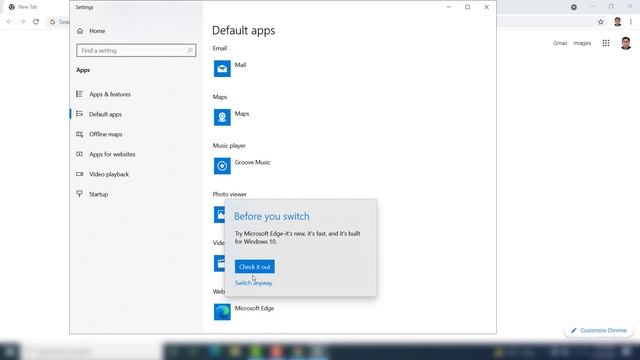
Task: Bookmark this page with the star icon
Action: tap(601, 22)
